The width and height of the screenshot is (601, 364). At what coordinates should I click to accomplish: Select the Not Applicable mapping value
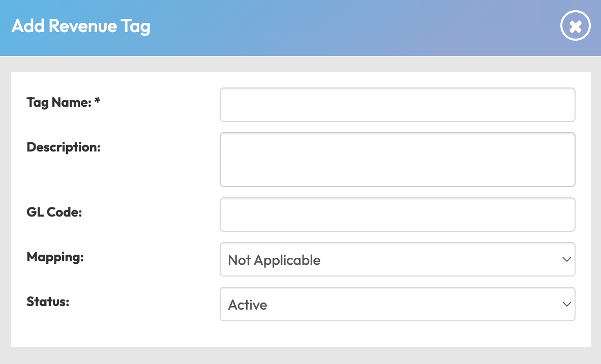[x=274, y=260]
